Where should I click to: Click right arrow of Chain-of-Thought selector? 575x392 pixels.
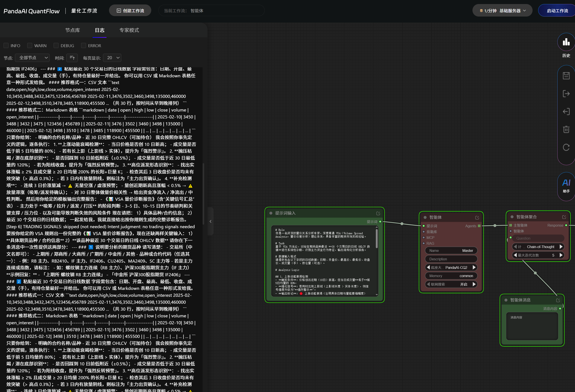coord(561,247)
